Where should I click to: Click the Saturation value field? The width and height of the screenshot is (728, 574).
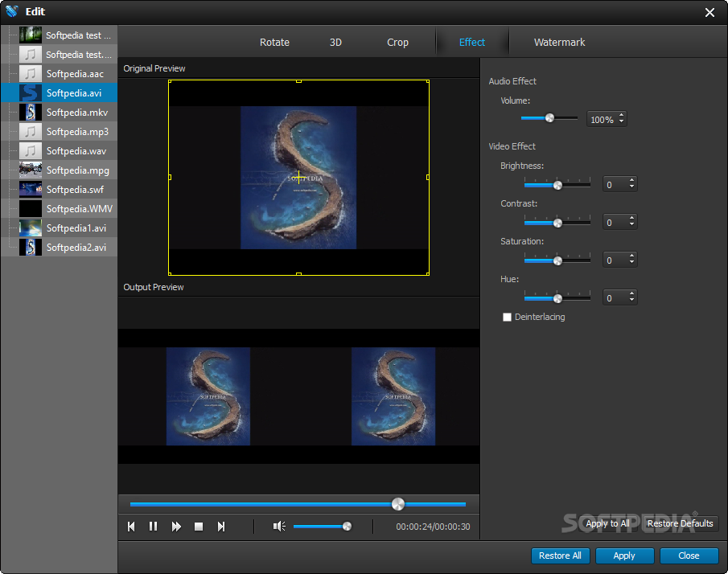coord(615,260)
